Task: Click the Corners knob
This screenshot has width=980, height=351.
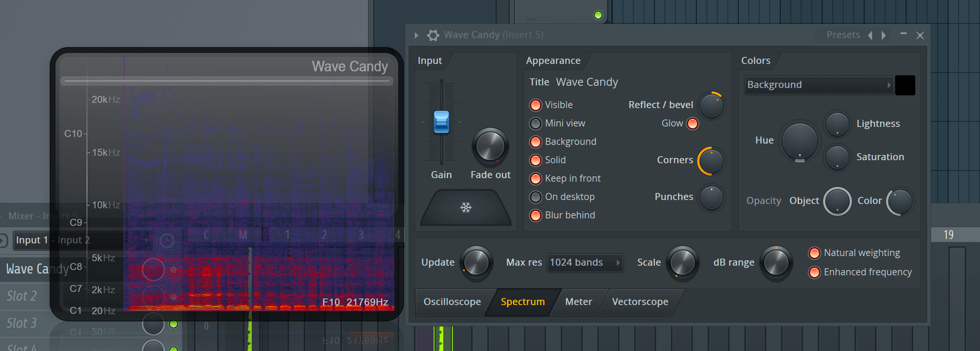Action: click(712, 161)
